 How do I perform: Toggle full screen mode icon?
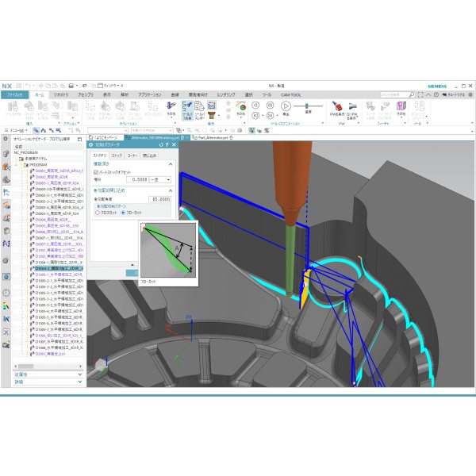(420, 94)
